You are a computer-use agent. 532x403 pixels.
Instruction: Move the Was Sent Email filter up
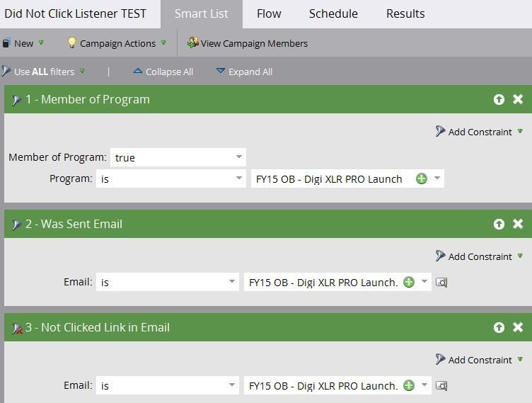[x=499, y=225]
